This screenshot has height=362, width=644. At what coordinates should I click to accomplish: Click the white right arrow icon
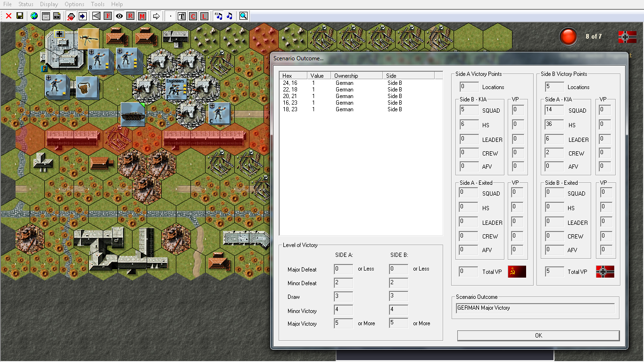156,16
